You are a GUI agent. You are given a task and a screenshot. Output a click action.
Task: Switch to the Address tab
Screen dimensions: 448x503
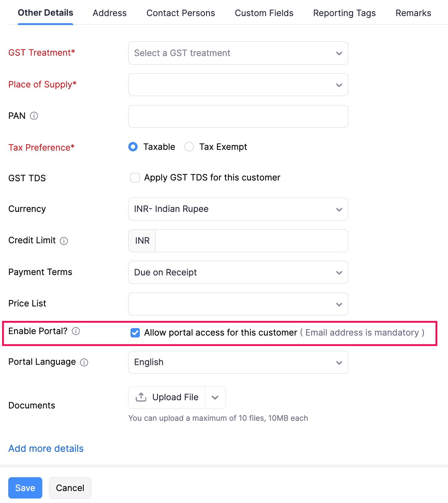pos(110,13)
